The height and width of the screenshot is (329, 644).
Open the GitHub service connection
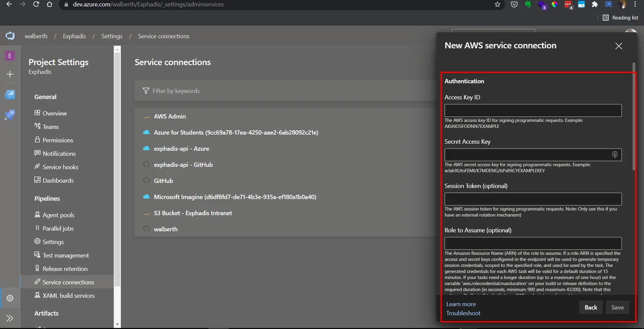pos(163,181)
